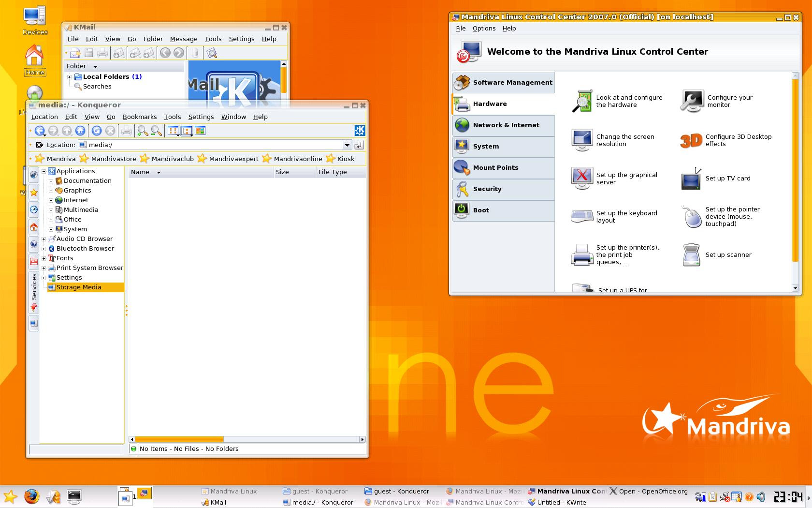Click the Konqueror Location input field
This screenshot has height=508, width=812.
[x=210, y=145]
